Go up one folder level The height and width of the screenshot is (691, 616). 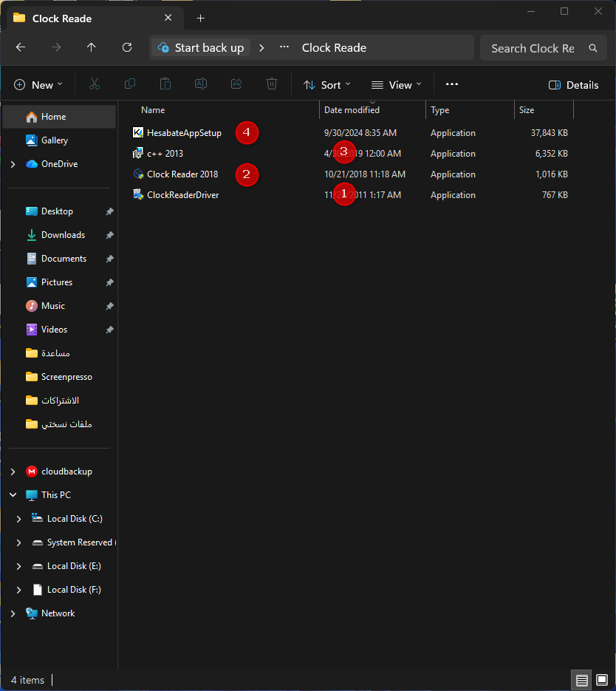pyautogui.click(x=91, y=47)
